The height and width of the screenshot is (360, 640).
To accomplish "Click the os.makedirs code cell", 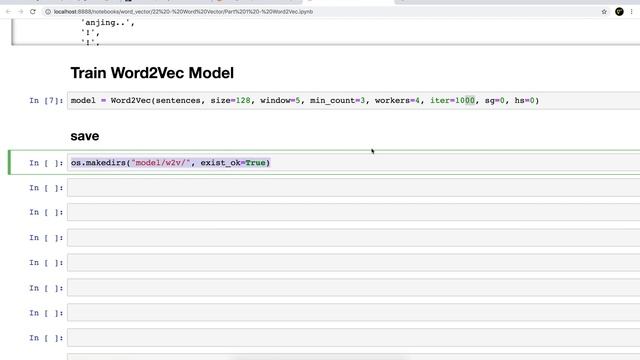I will click(353, 162).
